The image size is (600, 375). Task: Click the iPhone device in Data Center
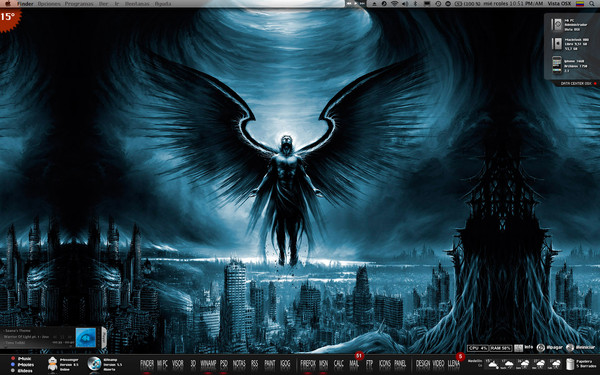pos(557,64)
